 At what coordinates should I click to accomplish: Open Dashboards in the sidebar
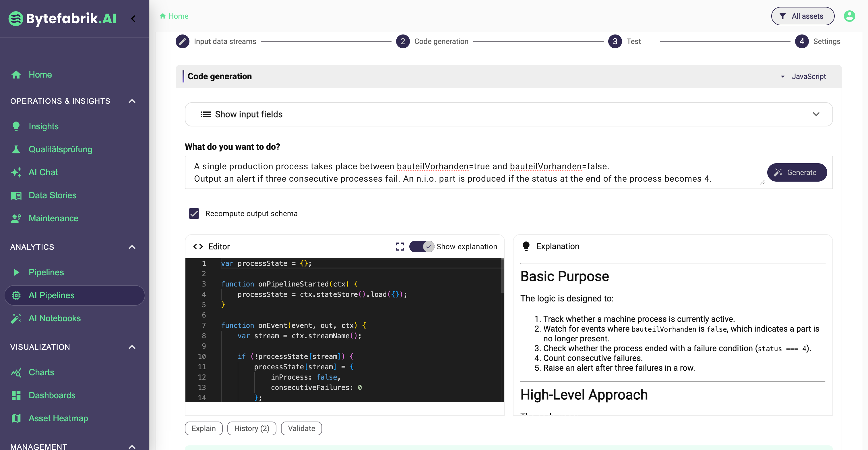(x=52, y=395)
